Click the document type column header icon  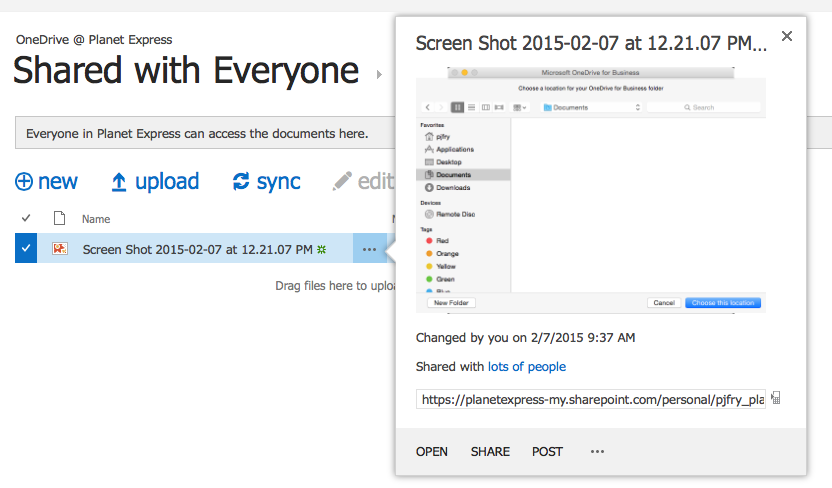click(x=59, y=218)
